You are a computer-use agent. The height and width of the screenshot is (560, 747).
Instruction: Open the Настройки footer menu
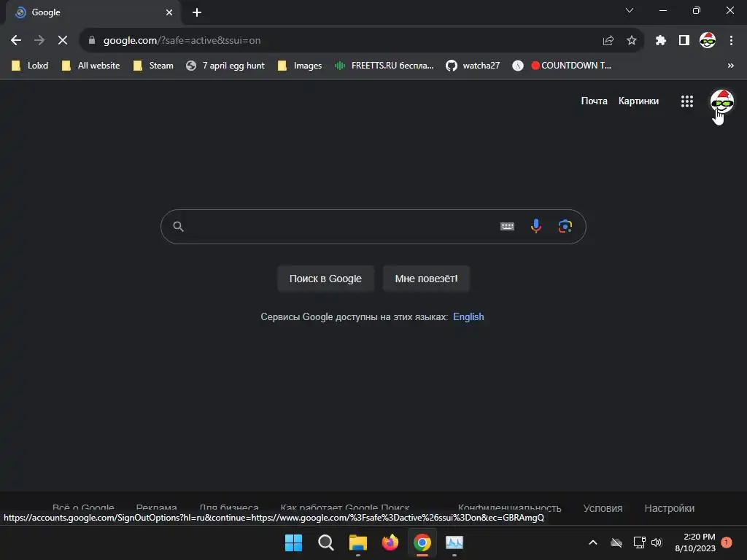pos(670,508)
